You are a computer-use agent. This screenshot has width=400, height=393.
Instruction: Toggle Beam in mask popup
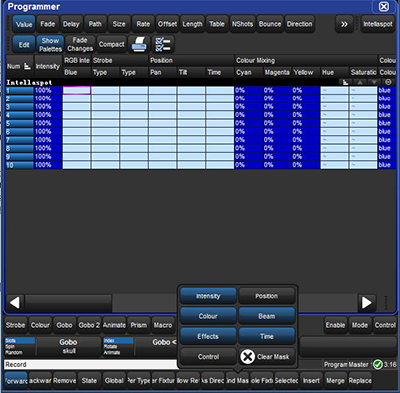(x=267, y=316)
